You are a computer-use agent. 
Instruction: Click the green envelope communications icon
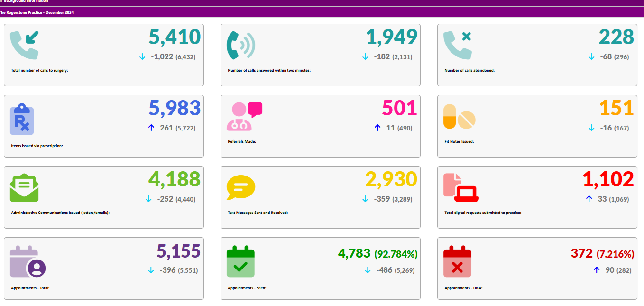(x=24, y=188)
